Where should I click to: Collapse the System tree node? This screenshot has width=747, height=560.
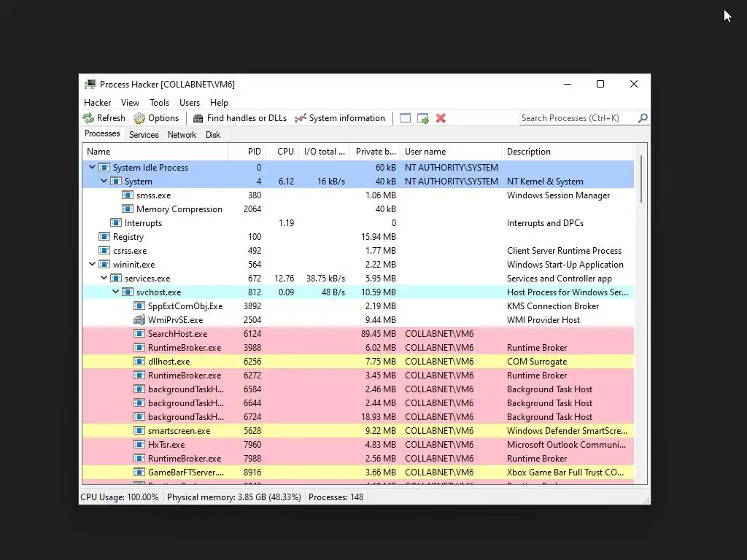pyautogui.click(x=104, y=181)
